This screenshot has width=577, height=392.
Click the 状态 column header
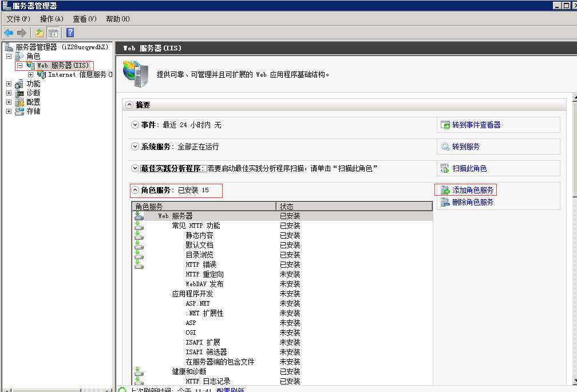(354, 206)
